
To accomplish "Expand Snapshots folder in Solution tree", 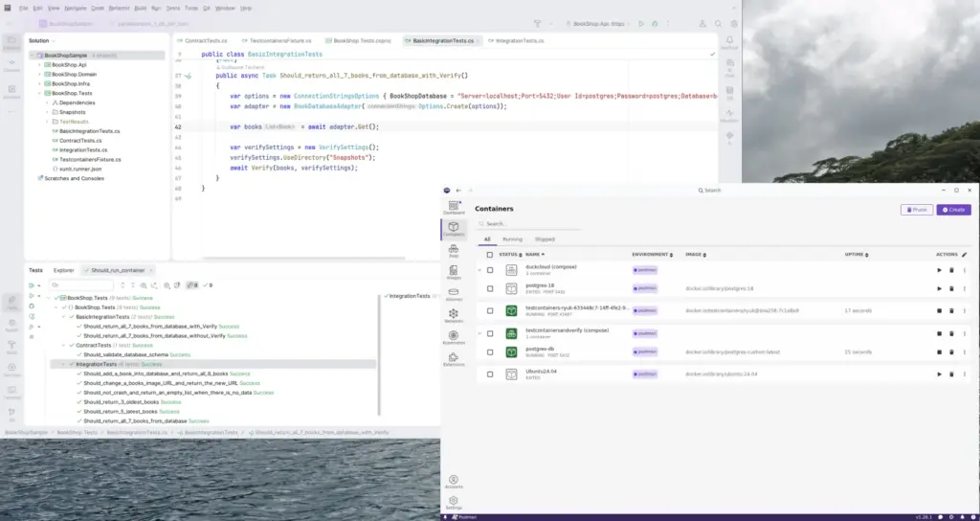I will tap(47, 112).
